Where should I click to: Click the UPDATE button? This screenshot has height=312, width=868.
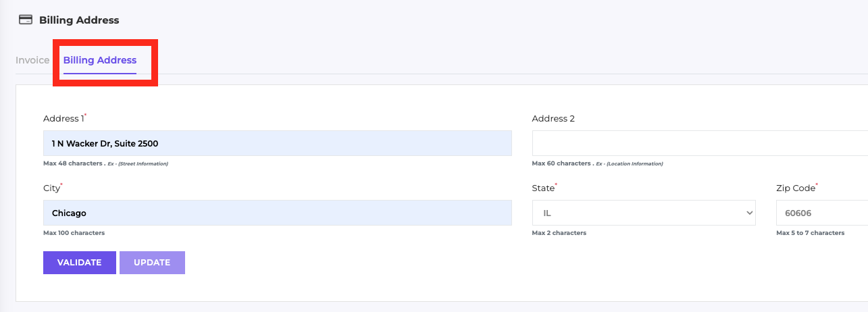(152, 263)
